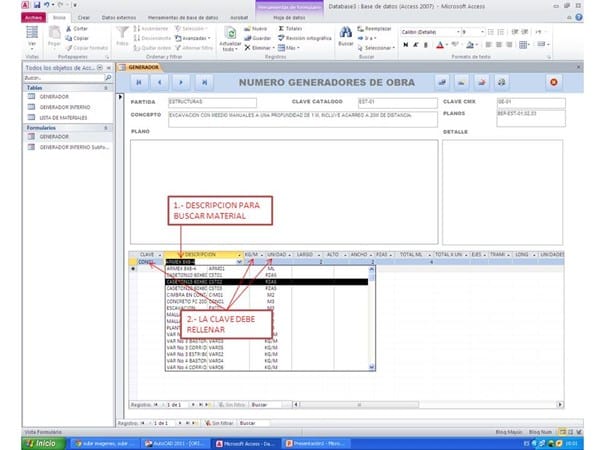Screen dimensions: 600x450
Task: Switch to the Acrobat ribbon tab
Action: point(239,18)
